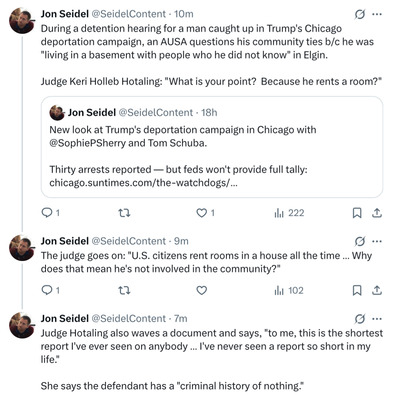Viewport: 395px width, 397px height.
Task: Open more options menu on 7m tweet
Action: [377, 319]
